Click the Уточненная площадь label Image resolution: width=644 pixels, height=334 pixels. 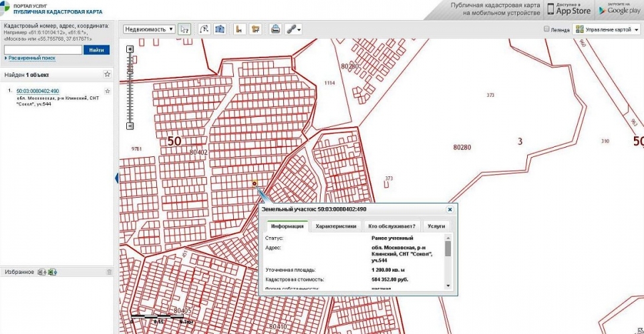[x=291, y=271]
